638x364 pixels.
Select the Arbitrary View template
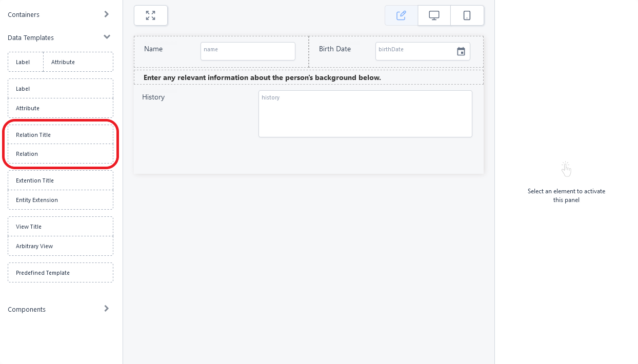point(60,246)
